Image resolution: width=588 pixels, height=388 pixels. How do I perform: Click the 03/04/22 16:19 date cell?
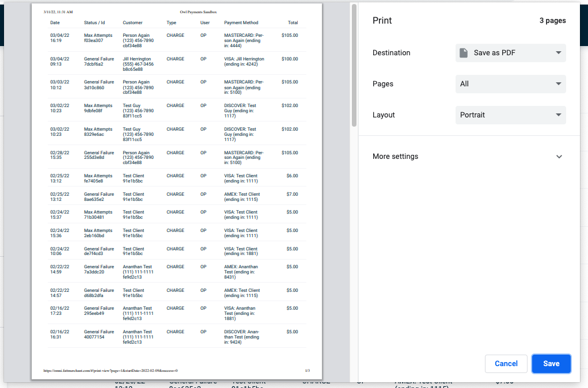tap(60, 38)
